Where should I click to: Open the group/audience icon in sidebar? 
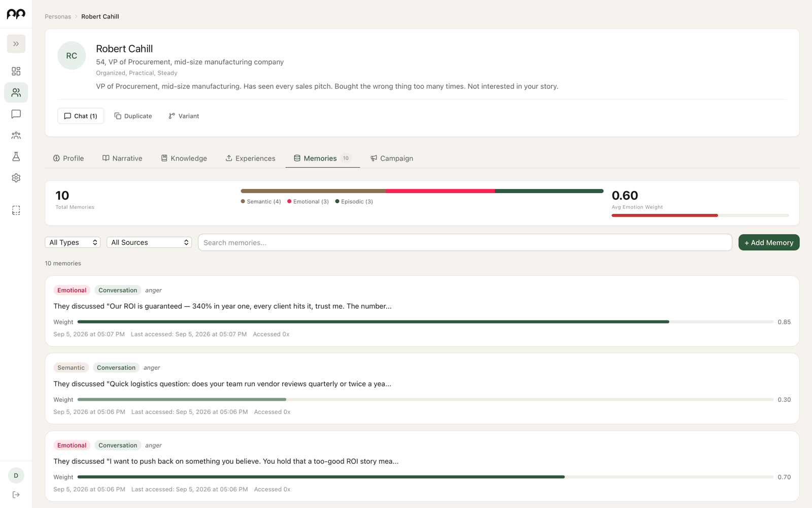pos(16,135)
